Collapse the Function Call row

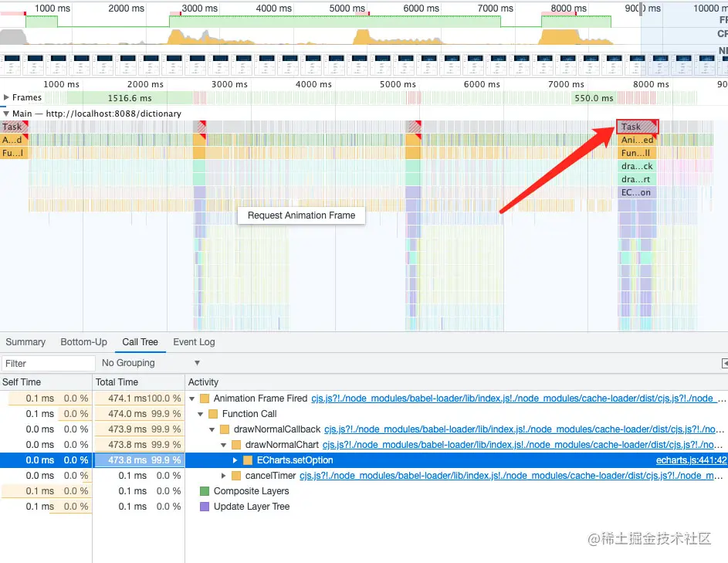(201, 414)
